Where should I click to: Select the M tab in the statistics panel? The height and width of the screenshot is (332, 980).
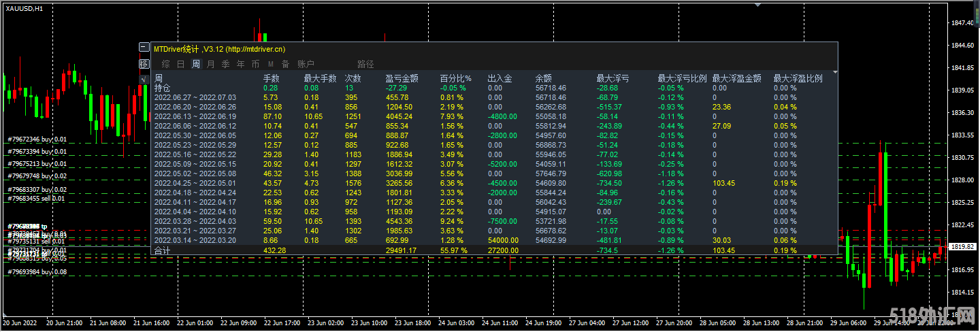coord(271,64)
